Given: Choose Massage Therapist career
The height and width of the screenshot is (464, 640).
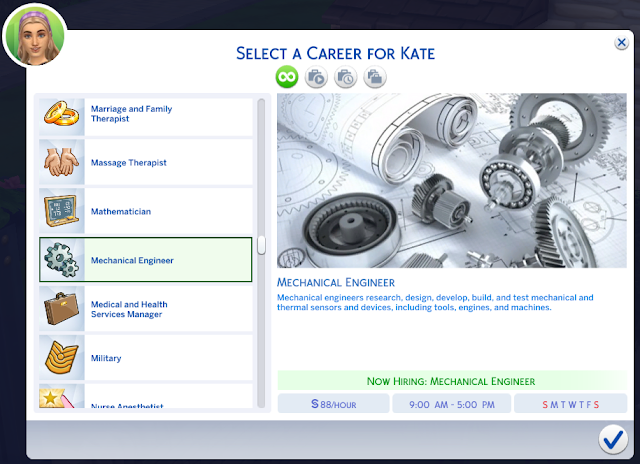Looking at the screenshot, I should coord(146,162).
